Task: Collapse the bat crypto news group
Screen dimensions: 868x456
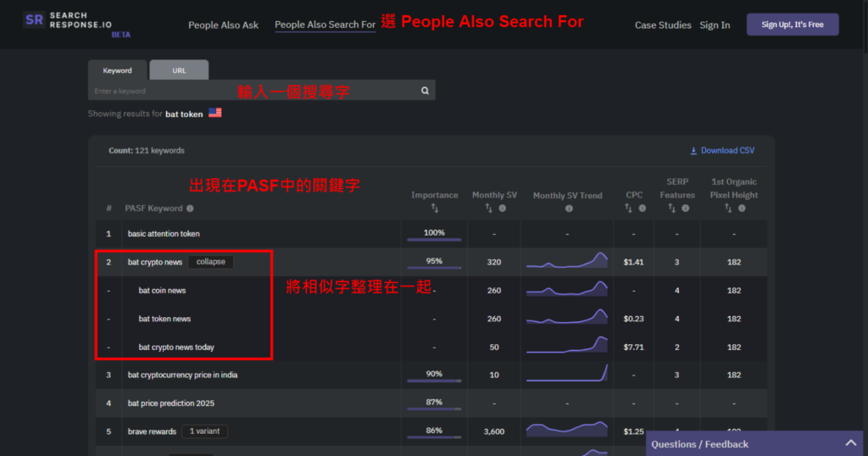Action: click(210, 262)
